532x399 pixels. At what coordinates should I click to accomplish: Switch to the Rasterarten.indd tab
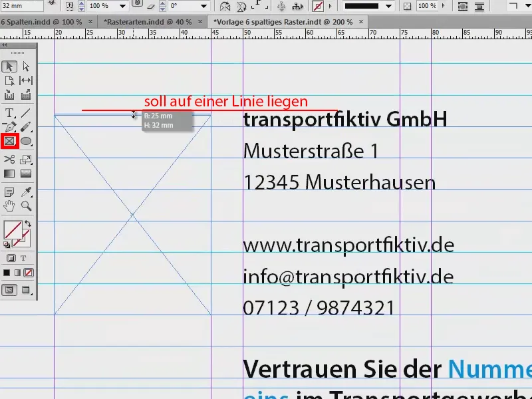[x=148, y=22]
